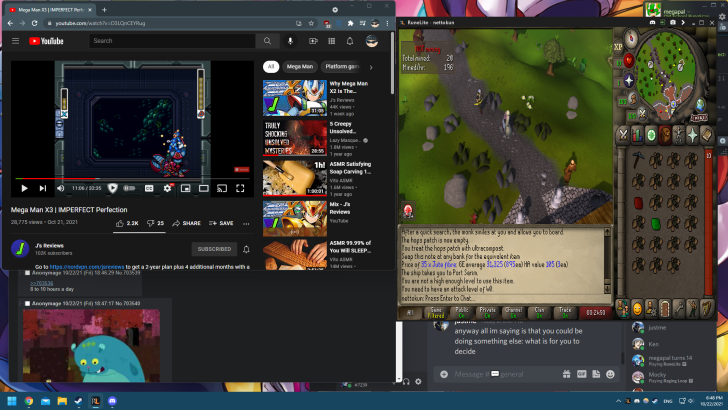The image size is (728, 410).
Task: Skip to next video in YouTube player
Action: 43,188
